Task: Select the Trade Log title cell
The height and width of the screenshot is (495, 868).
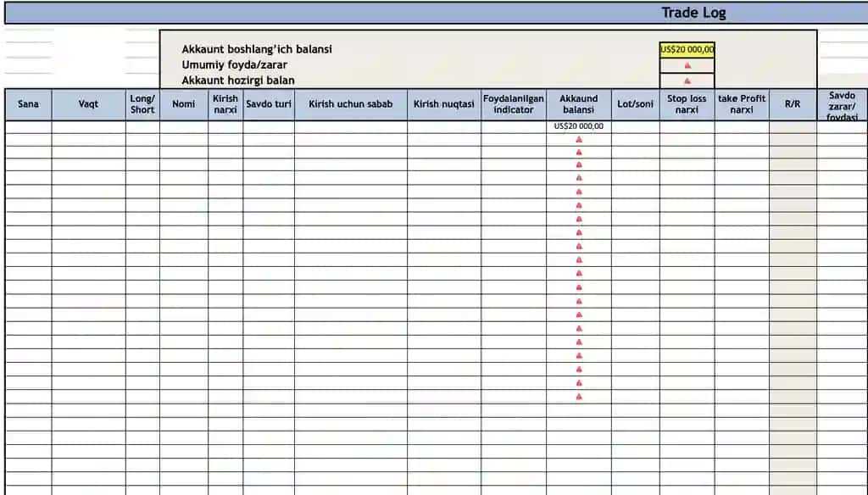Action: pos(437,13)
